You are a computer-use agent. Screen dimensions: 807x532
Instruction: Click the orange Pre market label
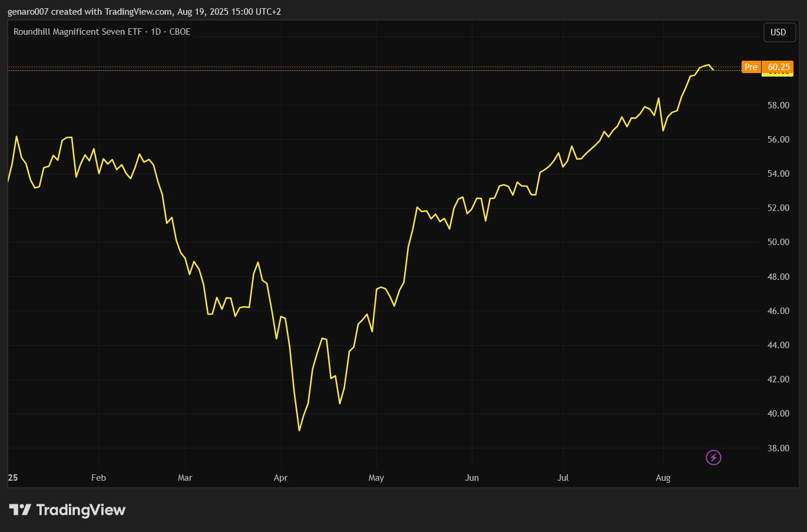coord(751,67)
